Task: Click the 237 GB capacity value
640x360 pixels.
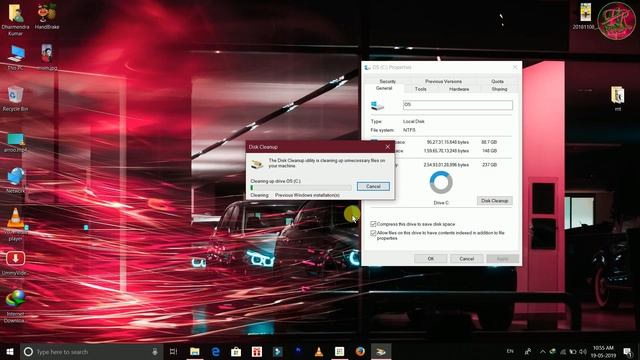Action: 489,165
